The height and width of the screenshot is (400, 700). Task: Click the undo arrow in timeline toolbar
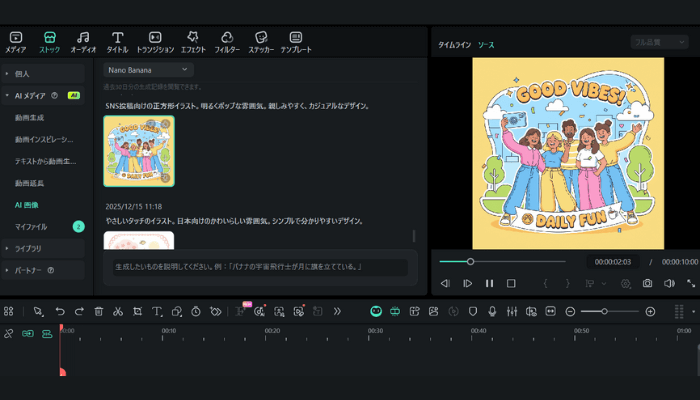60,312
